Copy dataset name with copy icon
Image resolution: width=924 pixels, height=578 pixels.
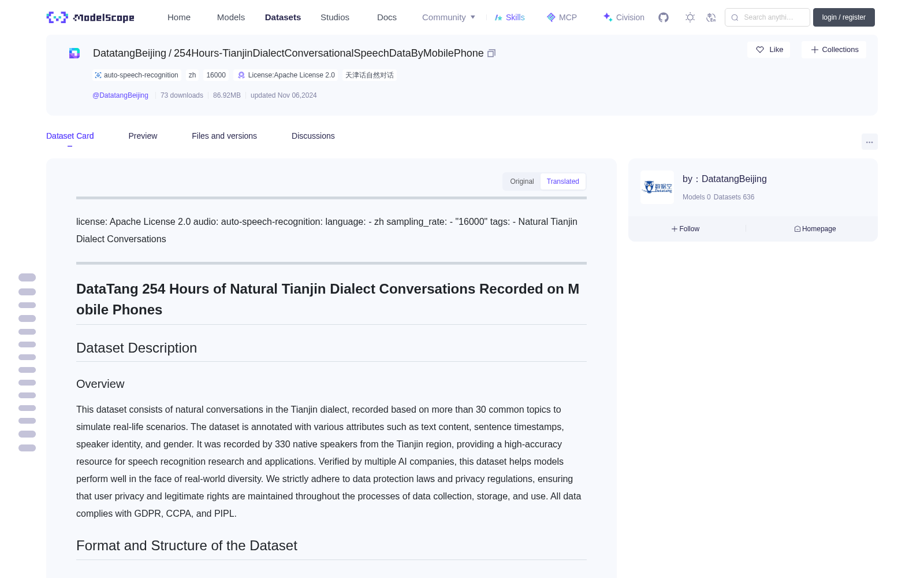click(x=491, y=53)
